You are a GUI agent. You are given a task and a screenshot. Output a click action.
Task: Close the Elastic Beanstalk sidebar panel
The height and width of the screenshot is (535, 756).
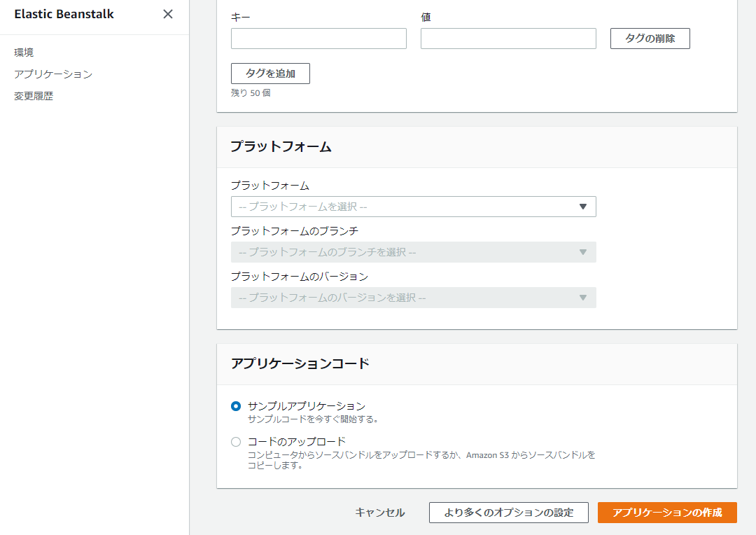tap(168, 14)
